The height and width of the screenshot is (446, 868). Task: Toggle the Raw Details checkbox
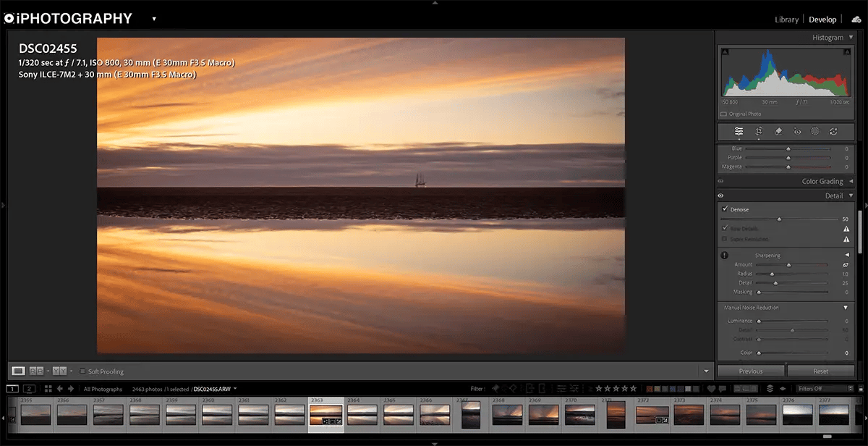point(725,228)
